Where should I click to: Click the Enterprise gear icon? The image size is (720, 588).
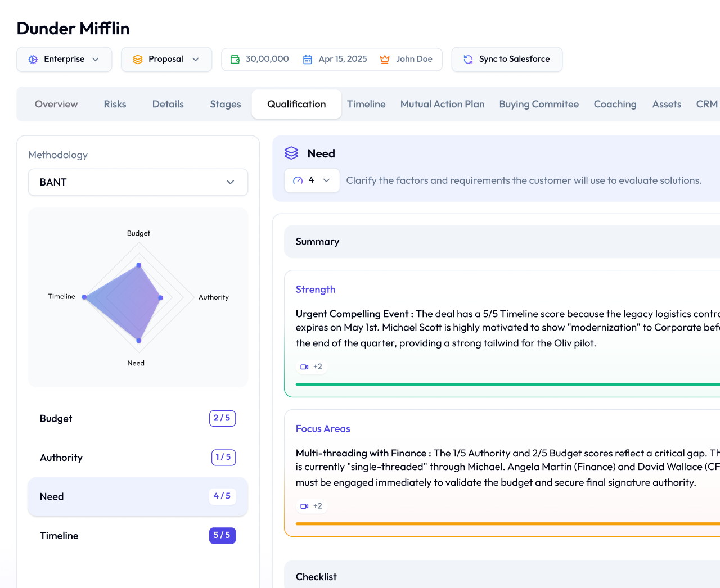[x=33, y=59]
